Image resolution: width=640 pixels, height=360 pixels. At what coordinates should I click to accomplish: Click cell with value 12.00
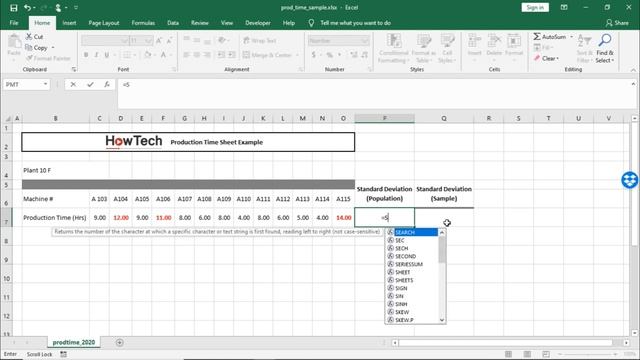(x=121, y=218)
